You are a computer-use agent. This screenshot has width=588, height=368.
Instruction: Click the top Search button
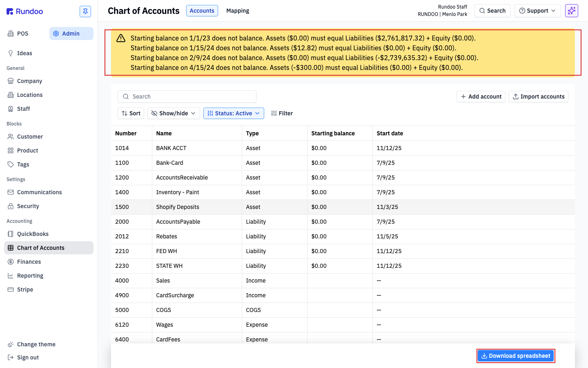coord(492,11)
